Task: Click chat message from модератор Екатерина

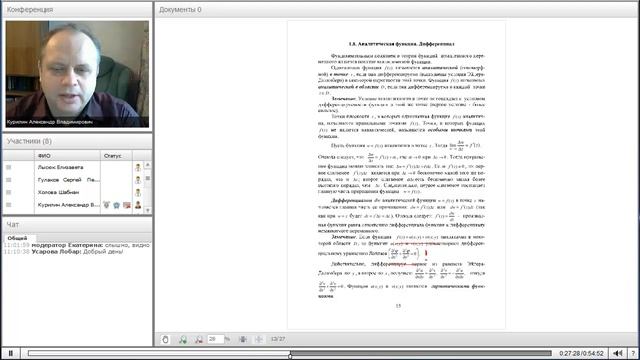Action: (x=77, y=245)
